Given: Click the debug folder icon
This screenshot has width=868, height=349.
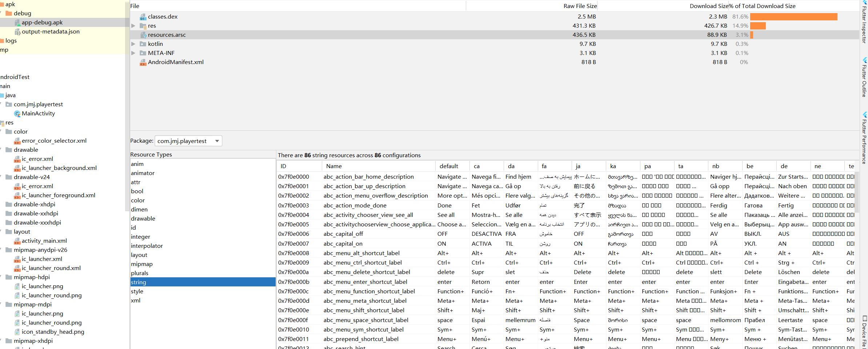Looking at the screenshot, I should (x=9, y=13).
